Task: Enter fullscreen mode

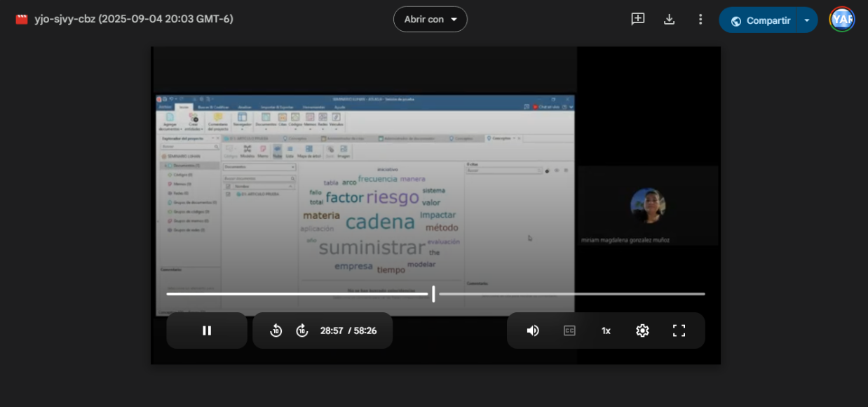Action: coord(679,331)
